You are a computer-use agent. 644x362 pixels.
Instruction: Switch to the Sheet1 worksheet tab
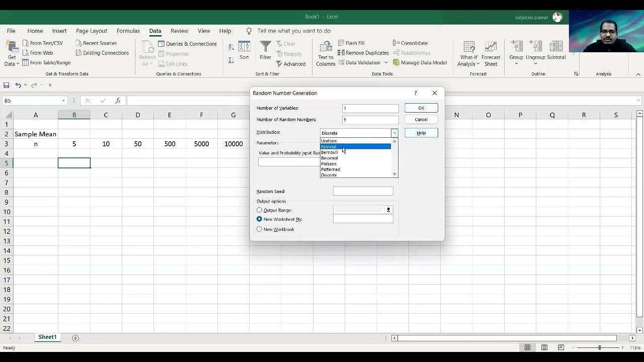coord(47,337)
